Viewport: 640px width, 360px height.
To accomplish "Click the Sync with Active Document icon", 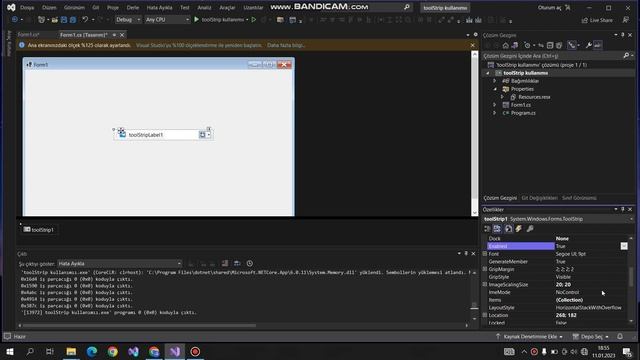I will tap(541, 45).
